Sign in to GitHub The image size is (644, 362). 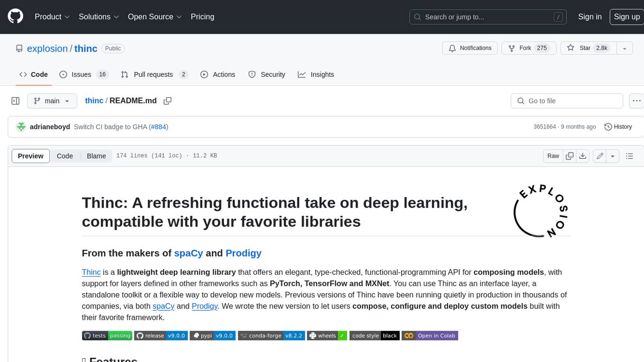coord(590,17)
